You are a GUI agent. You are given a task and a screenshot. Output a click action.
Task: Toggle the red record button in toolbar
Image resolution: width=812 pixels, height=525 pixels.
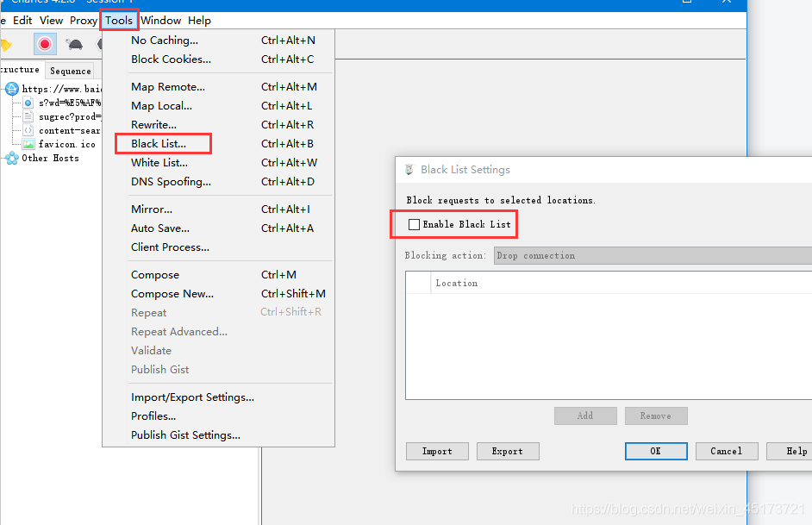pos(45,44)
